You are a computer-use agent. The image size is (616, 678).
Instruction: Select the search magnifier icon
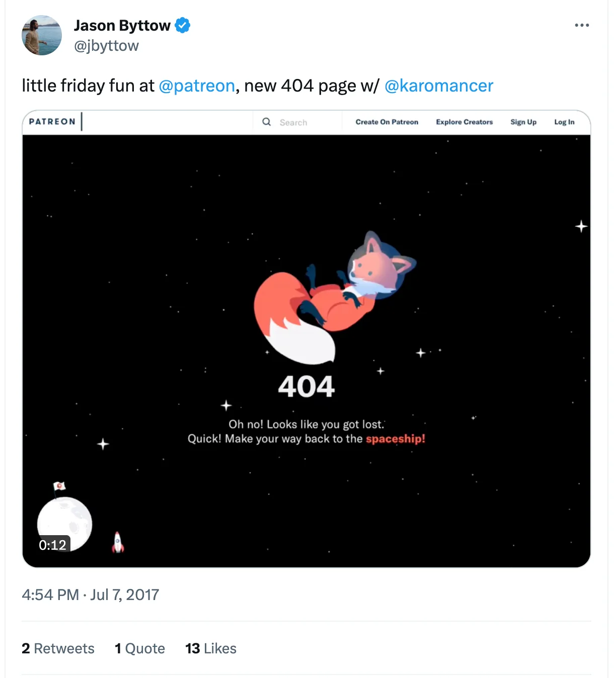266,122
